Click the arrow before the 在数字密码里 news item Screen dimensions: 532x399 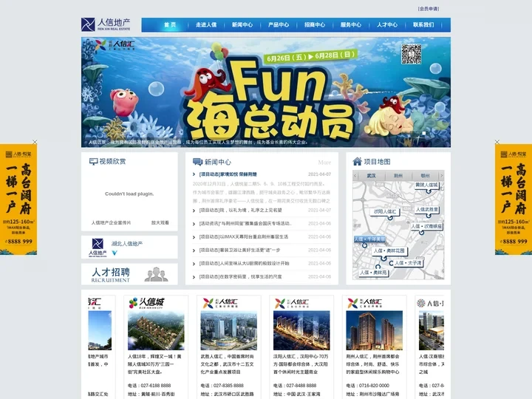[x=194, y=277]
